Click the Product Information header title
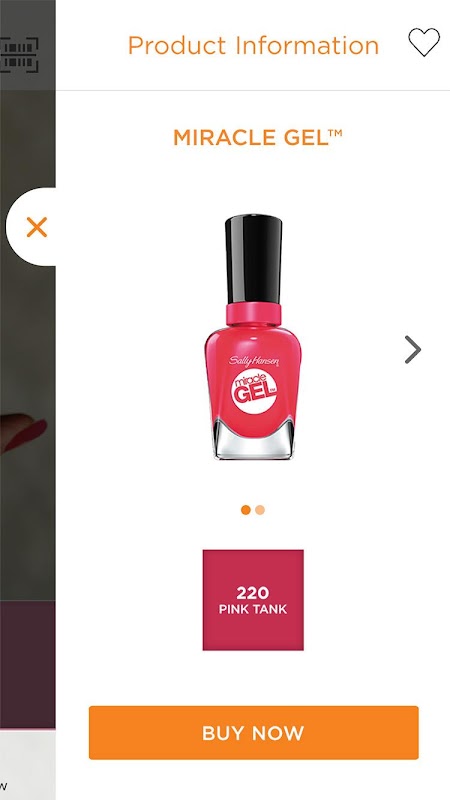 tap(253, 45)
